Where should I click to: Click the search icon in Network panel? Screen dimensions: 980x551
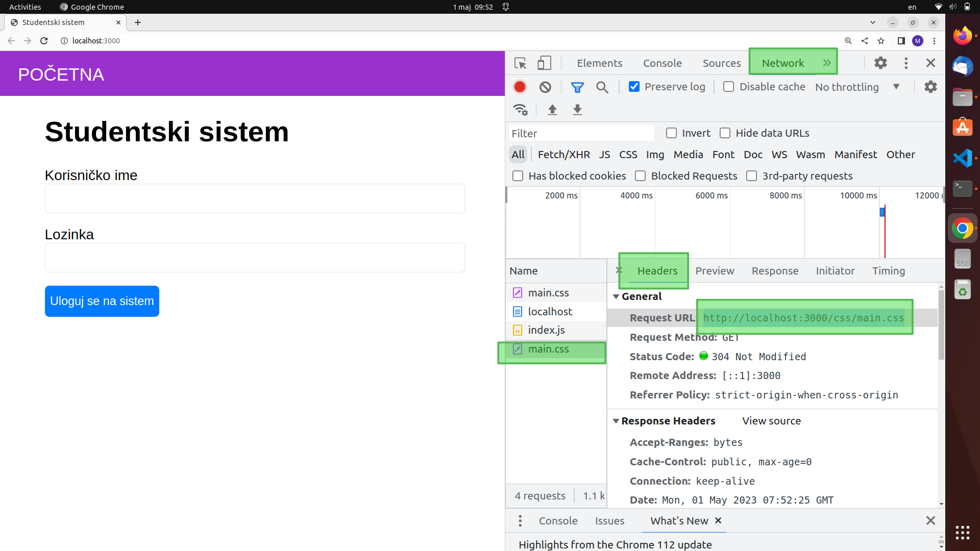pos(602,87)
